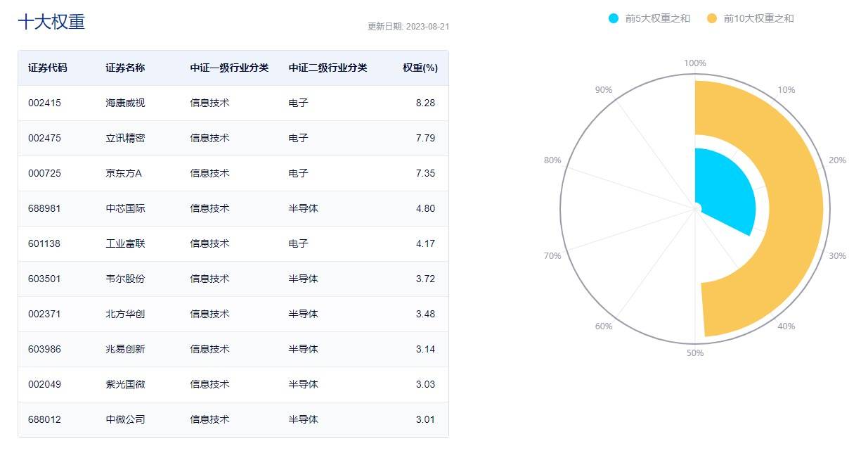Image resolution: width=868 pixels, height=451 pixels.
Task: Click the 中证一级行业分类 column header
Action: pyautogui.click(x=229, y=68)
